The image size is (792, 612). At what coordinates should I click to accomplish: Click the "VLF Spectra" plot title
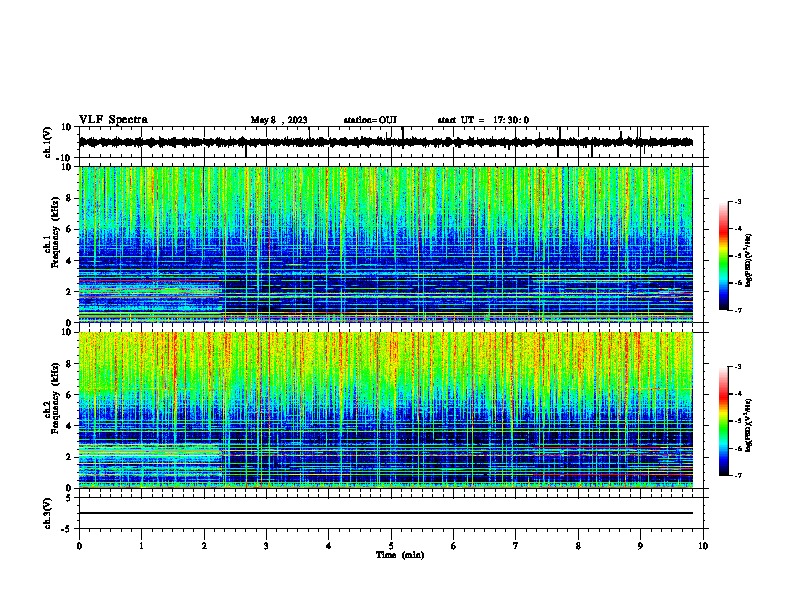coord(113,120)
